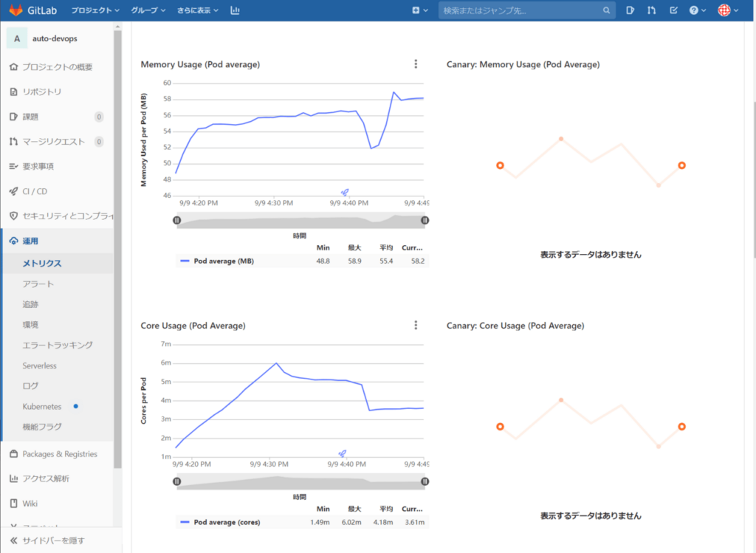Image resolution: width=756 pixels, height=553 pixels.
Task: Click the rocket deployment marker on Memory chart
Action: tap(345, 192)
